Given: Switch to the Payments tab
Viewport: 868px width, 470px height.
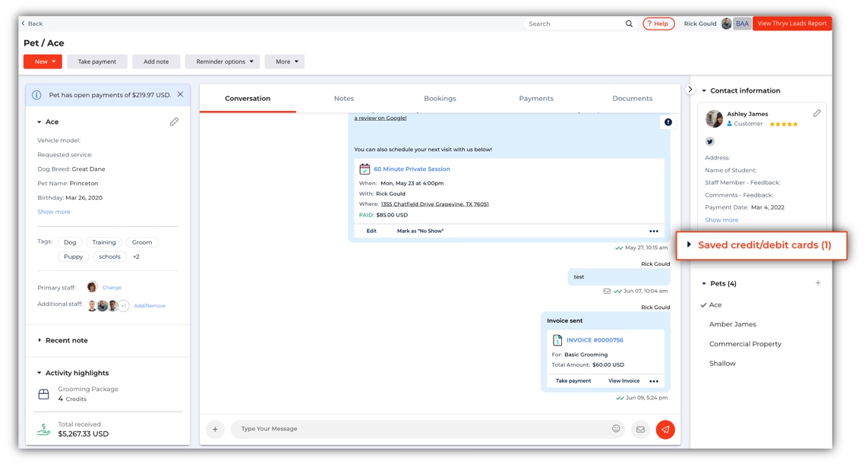Looking at the screenshot, I should [536, 99].
